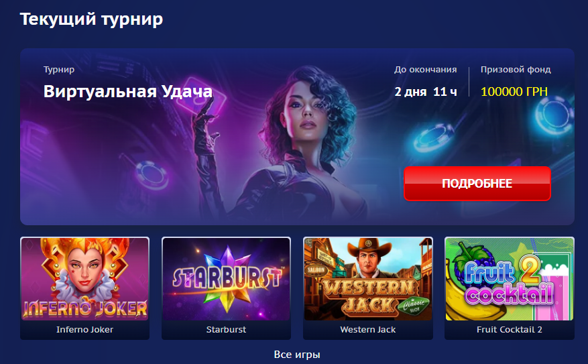The height and width of the screenshot is (364, 588).
Task: Click the purple poker chip on the banner
Action: [x=152, y=176]
